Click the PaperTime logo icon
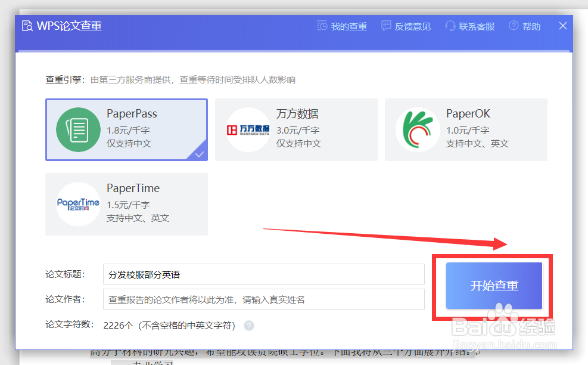This screenshot has height=365, width=588. 77,203
